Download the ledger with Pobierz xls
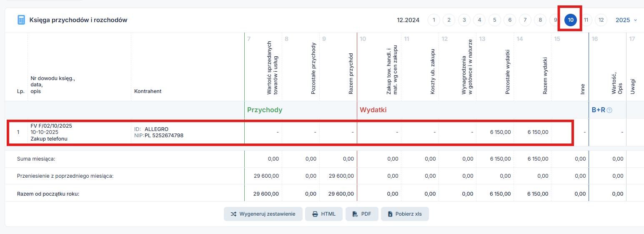Viewport: 644px width, 234px height. pos(404,214)
